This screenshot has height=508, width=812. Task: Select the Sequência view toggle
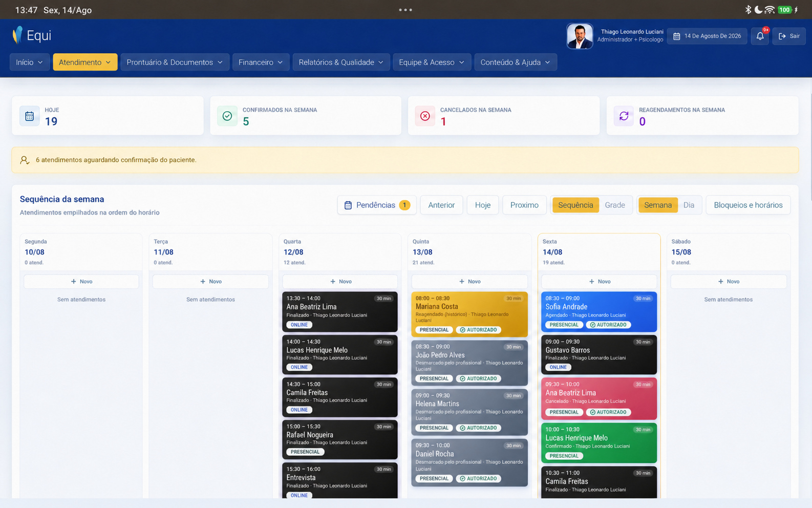[x=575, y=205]
